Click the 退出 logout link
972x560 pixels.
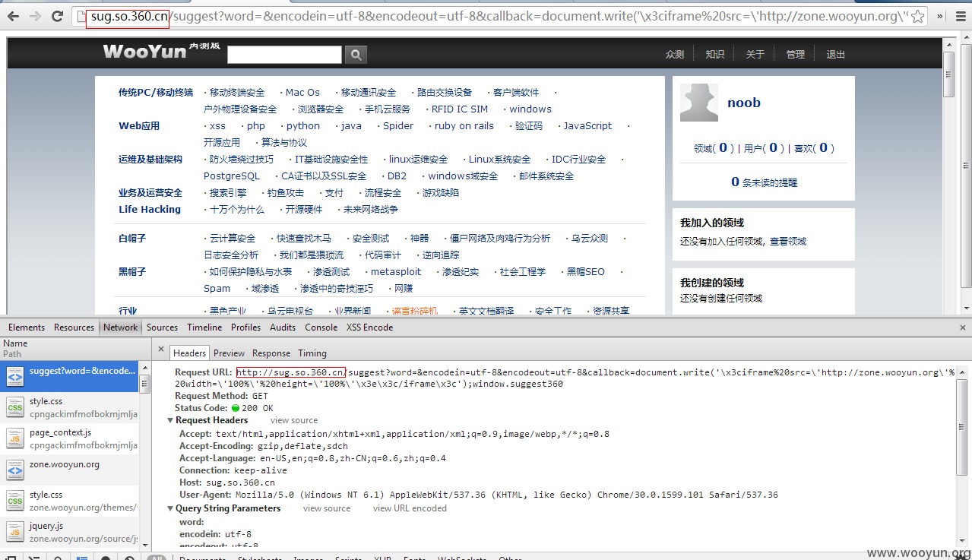coord(836,54)
